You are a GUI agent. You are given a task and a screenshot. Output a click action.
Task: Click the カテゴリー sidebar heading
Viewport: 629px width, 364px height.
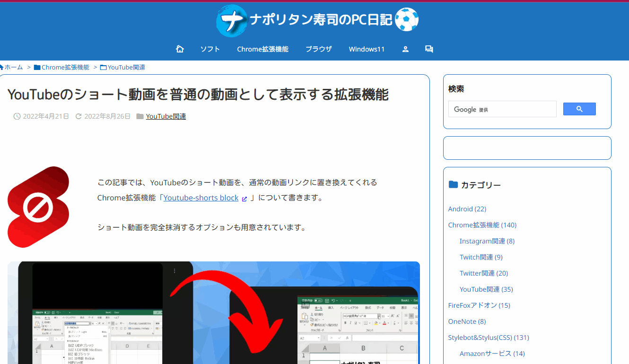point(480,185)
